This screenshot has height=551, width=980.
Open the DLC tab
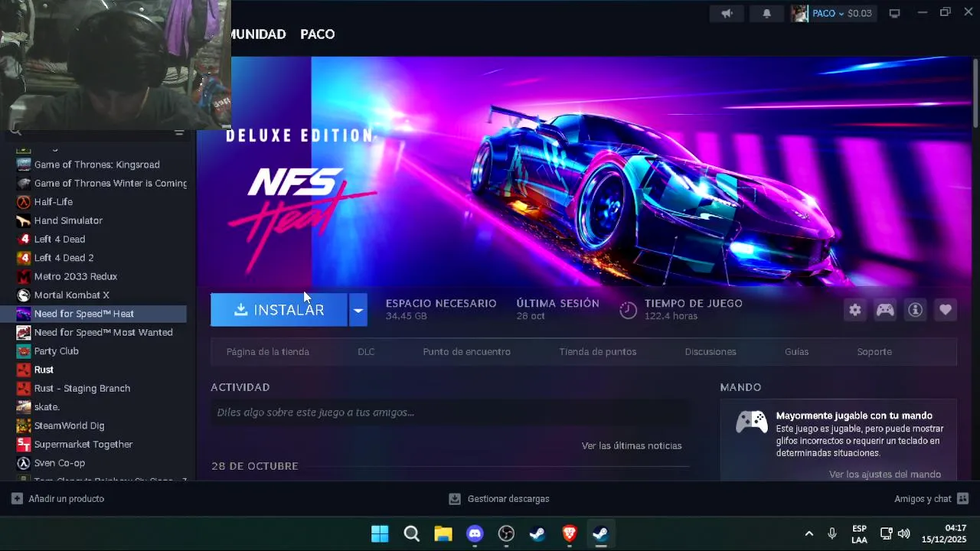coord(366,352)
